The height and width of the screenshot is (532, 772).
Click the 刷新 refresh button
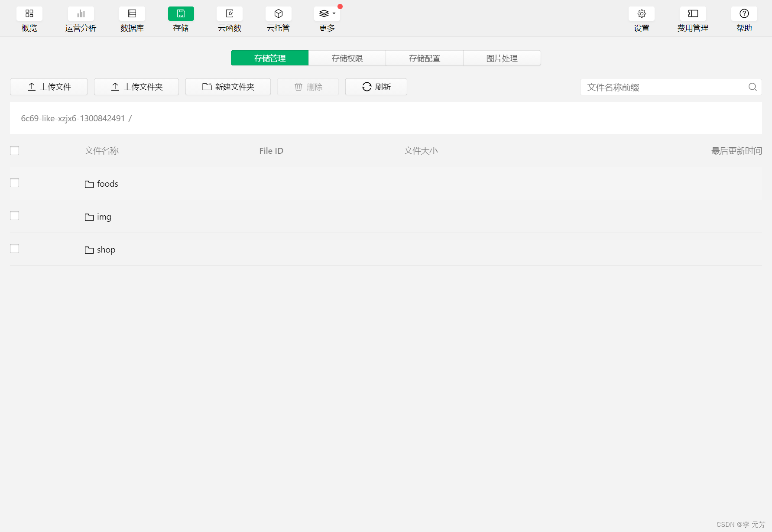coord(376,87)
